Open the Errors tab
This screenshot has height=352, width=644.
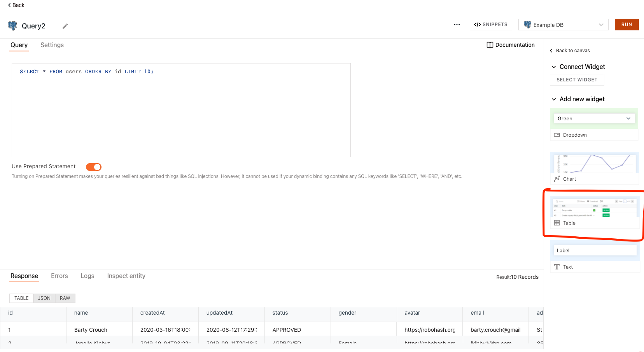pos(59,276)
